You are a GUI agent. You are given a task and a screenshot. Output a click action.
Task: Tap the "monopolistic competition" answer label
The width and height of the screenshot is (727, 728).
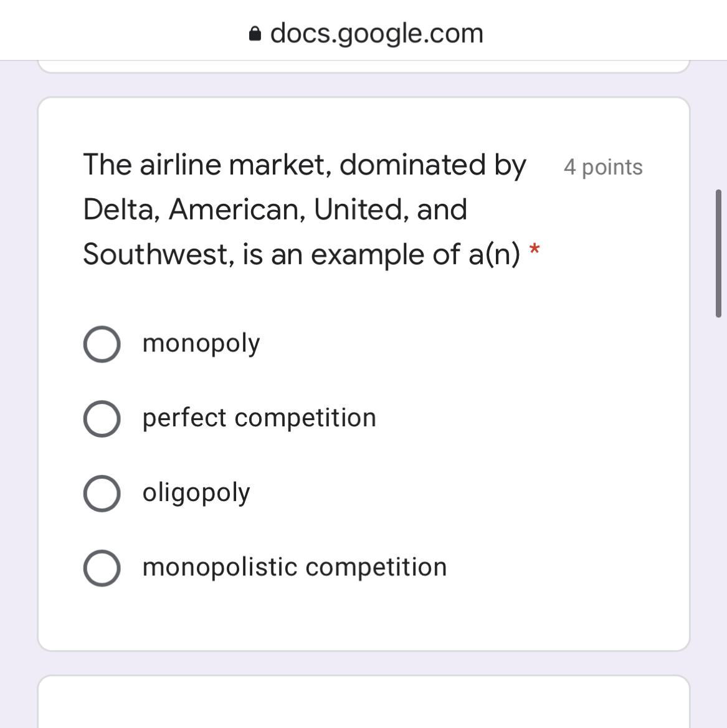pos(295,567)
